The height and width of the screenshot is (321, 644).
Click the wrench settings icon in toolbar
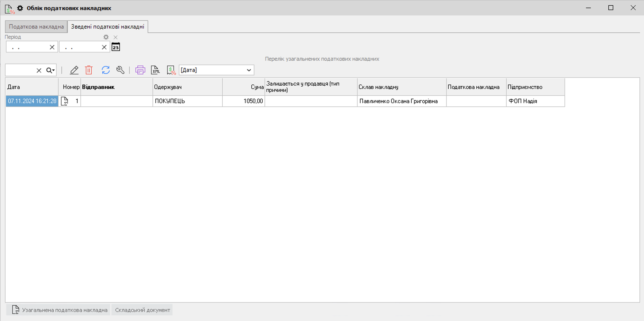pyautogui.click(x=120, y=70)
